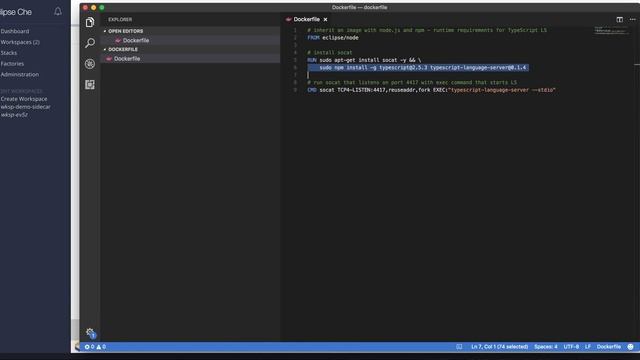Viewport: 640px width, 360px height.
Task: Open the wksp-ev5z workspace in Che
Action: point(14,115)
